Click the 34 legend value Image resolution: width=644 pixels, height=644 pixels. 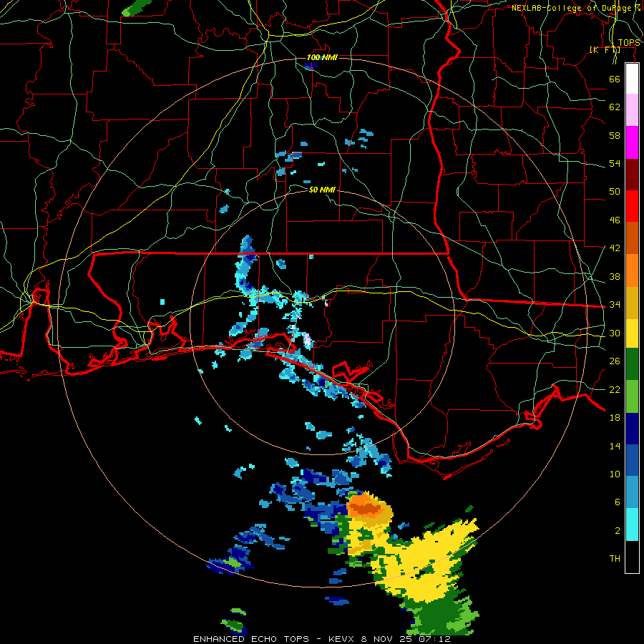(x=615, y=305)
